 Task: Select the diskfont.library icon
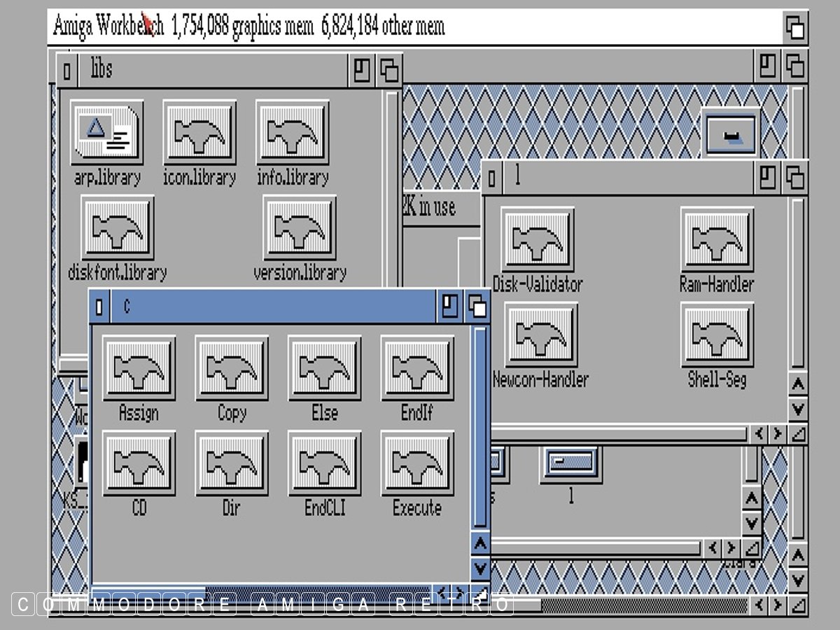point(117,228)
